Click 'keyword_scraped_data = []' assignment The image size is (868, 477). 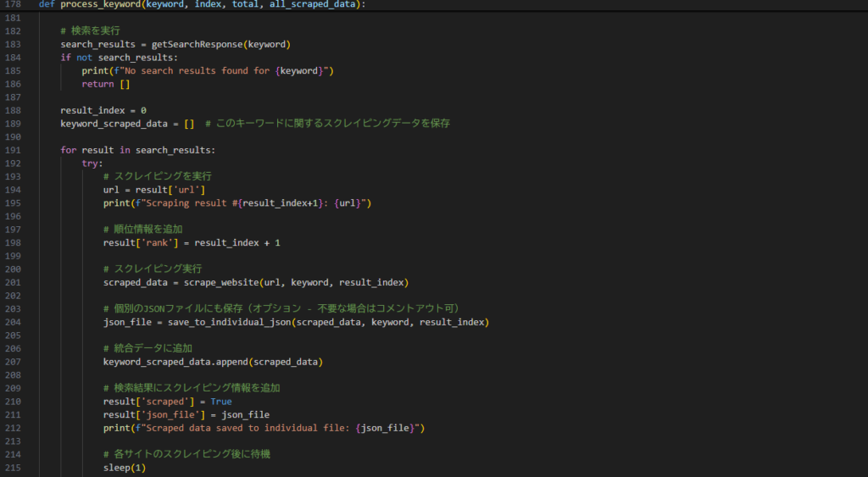tap(127, 124)
